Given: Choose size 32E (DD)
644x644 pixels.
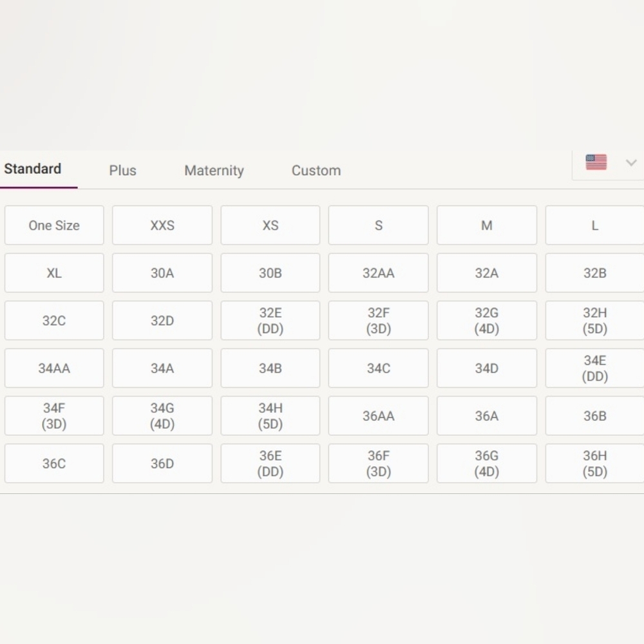Looking at the screenshot, I should coord(270,320).
